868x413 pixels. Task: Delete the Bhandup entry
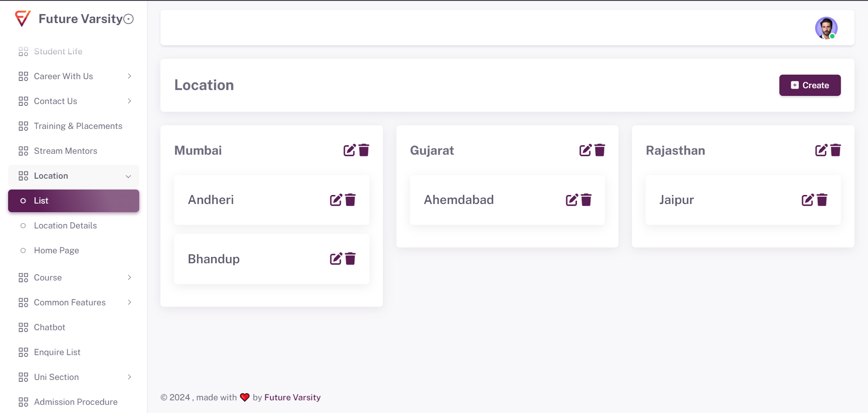click(x=350, y=259)
